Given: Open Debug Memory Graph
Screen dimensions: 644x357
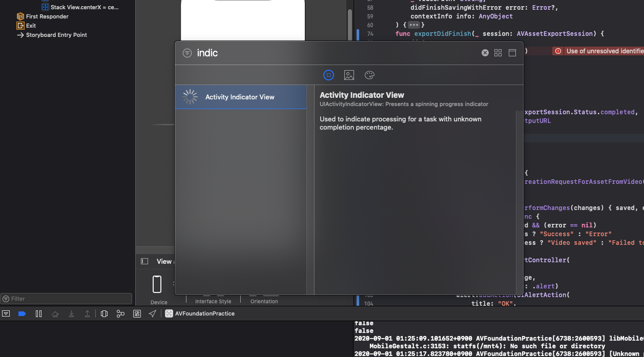Looking at the screenshot, I should (x=120, y=313).
